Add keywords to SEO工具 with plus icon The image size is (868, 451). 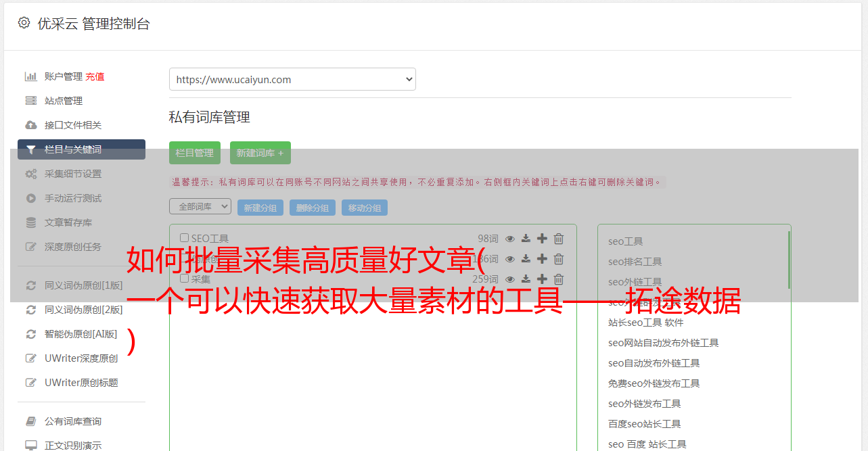coord(542,239)
